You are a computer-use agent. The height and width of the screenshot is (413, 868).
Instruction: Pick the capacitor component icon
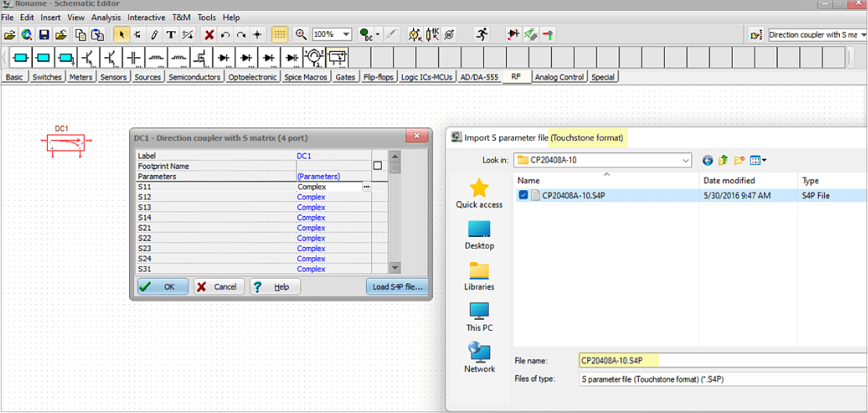(x=134, y=58)
